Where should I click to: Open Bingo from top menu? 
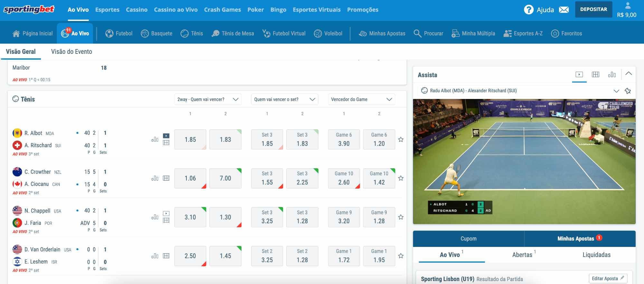pos(278,10)
